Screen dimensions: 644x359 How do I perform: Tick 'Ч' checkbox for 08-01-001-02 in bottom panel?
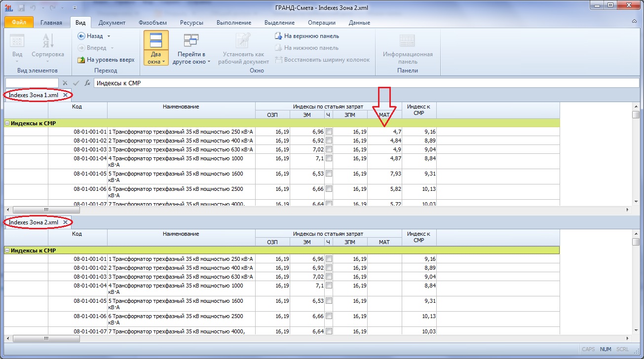(x=329, y=268)
